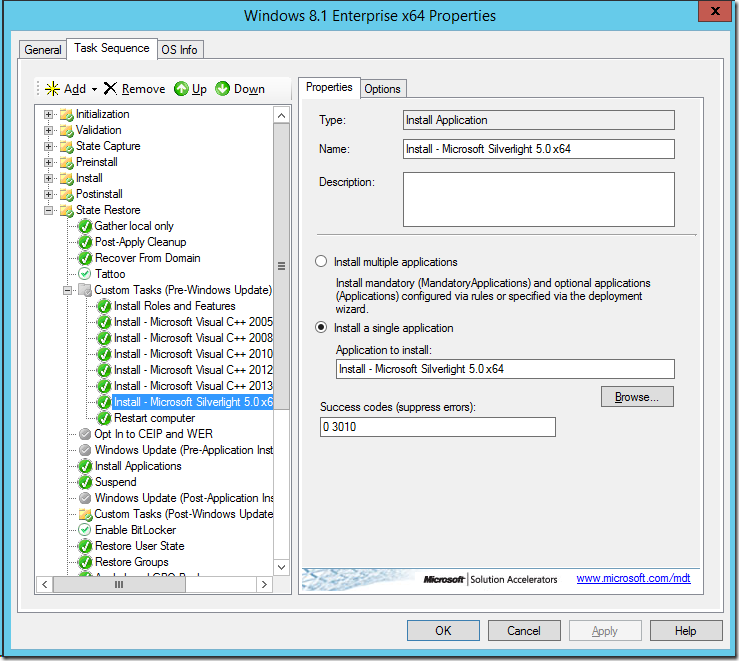The width and height of the screenshot is (739, 661).
Task: Click the Restore Groups step icon
Action: click(x=85, y=562)
